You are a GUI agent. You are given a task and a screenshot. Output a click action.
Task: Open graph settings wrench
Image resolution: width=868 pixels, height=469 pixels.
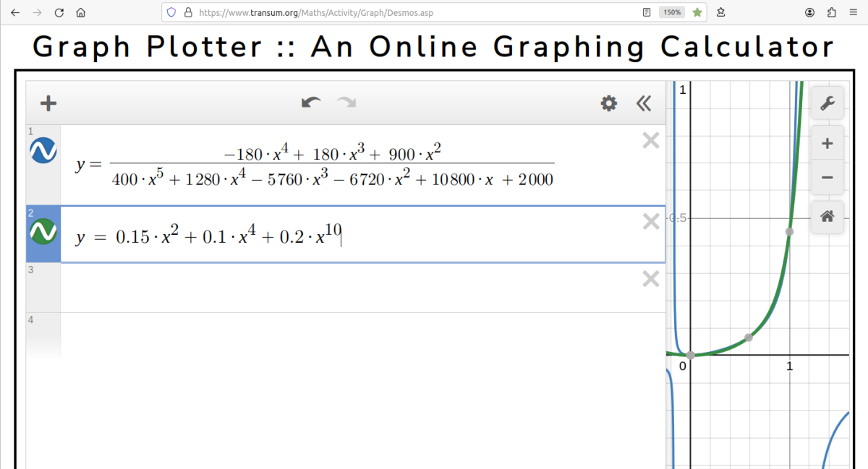827,103
